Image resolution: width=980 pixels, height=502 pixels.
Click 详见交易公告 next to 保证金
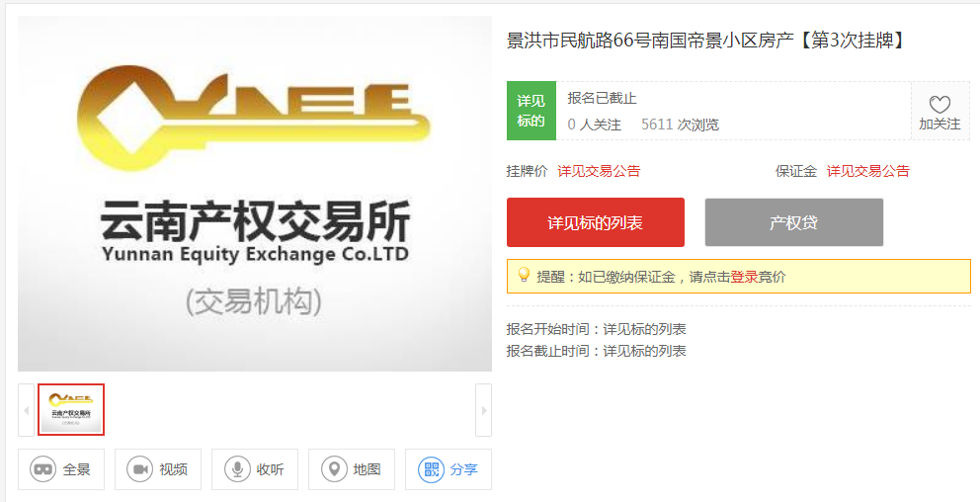tap(868, 171)
